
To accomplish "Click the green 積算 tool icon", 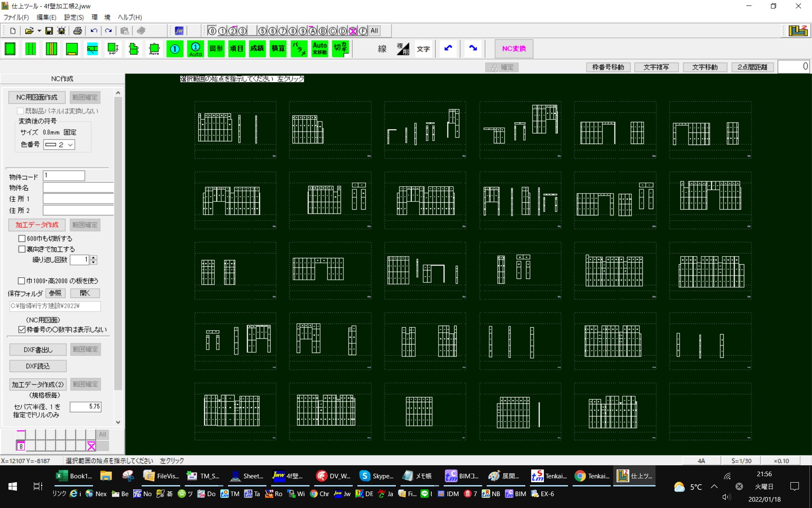I will tap(278, 49).
